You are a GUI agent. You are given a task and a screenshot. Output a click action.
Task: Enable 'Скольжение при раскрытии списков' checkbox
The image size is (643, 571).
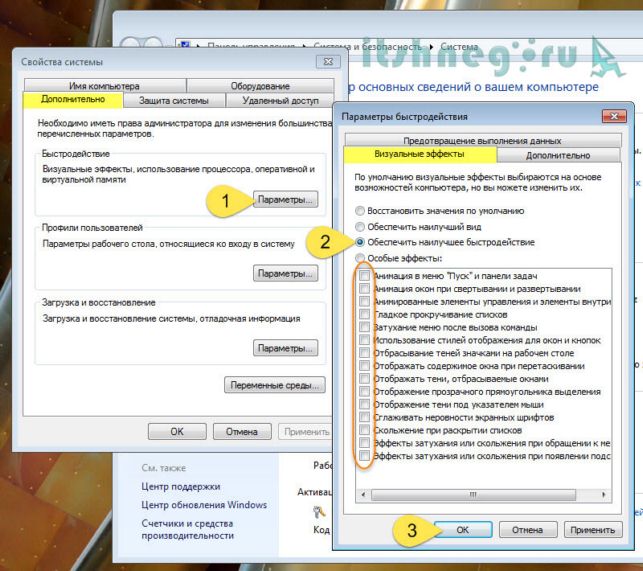364,430
